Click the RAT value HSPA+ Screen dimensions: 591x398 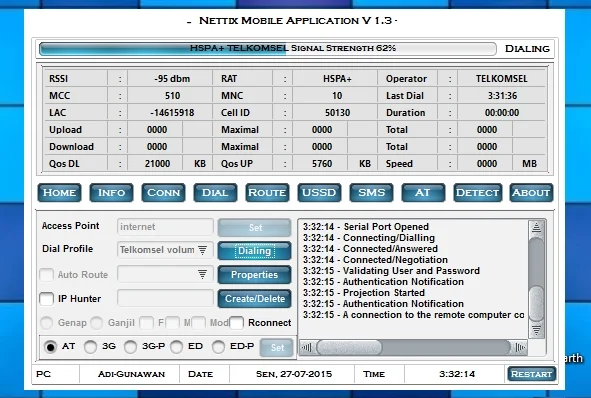tap(337, 79)
